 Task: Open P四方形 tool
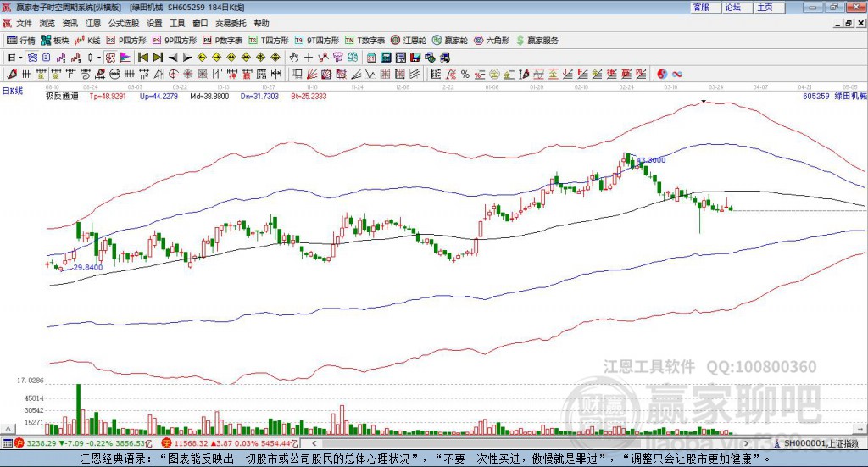(x=126, y=41)
